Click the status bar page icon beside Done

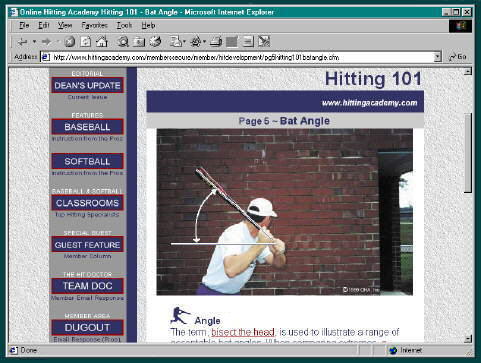pyautogui.click(x=13, y=350)
